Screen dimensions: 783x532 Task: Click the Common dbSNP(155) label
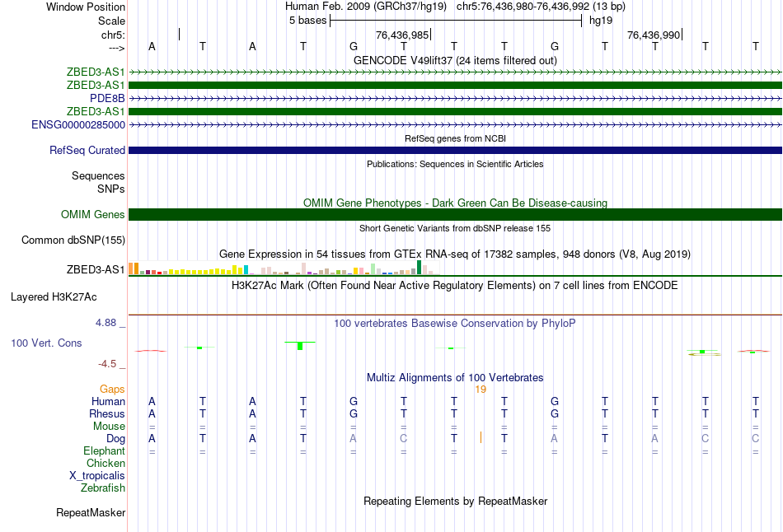pos(73,240)
